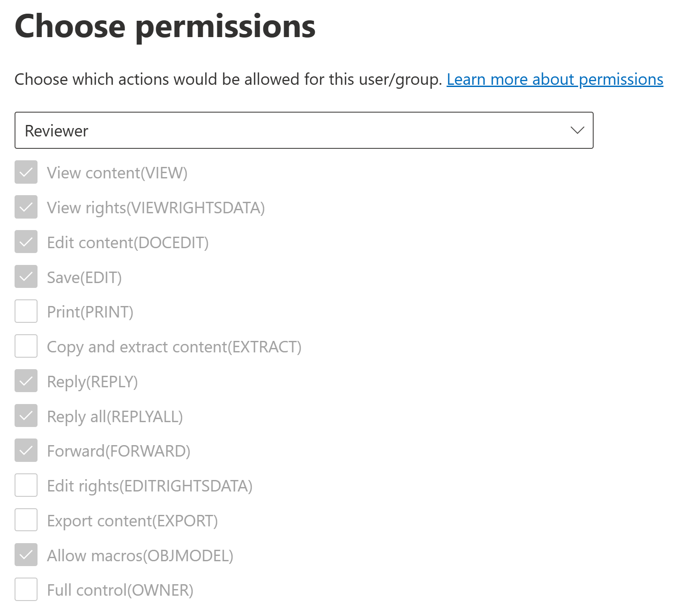Viewport: 685px width, 616px height.
Task: Enable Copy and extract content(EXTRACT) checkbox
Action: (x=26, y=346)
